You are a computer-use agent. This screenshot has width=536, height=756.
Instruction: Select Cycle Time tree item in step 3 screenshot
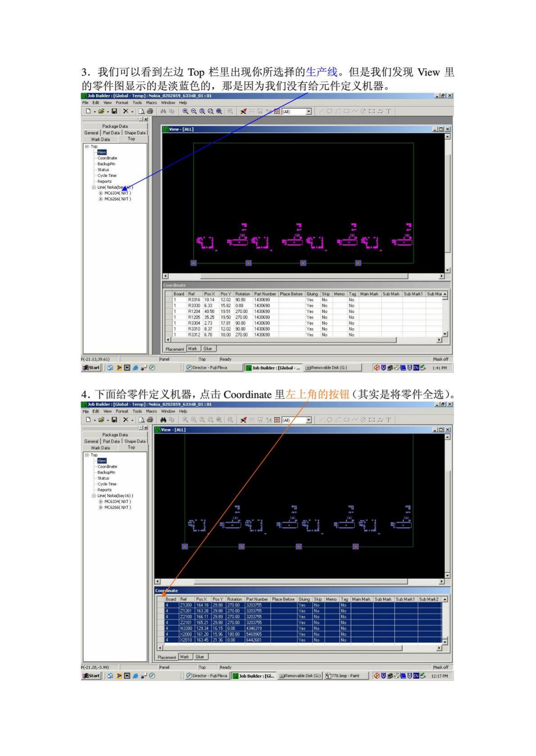pyautogui.click(x=107, y=175)
